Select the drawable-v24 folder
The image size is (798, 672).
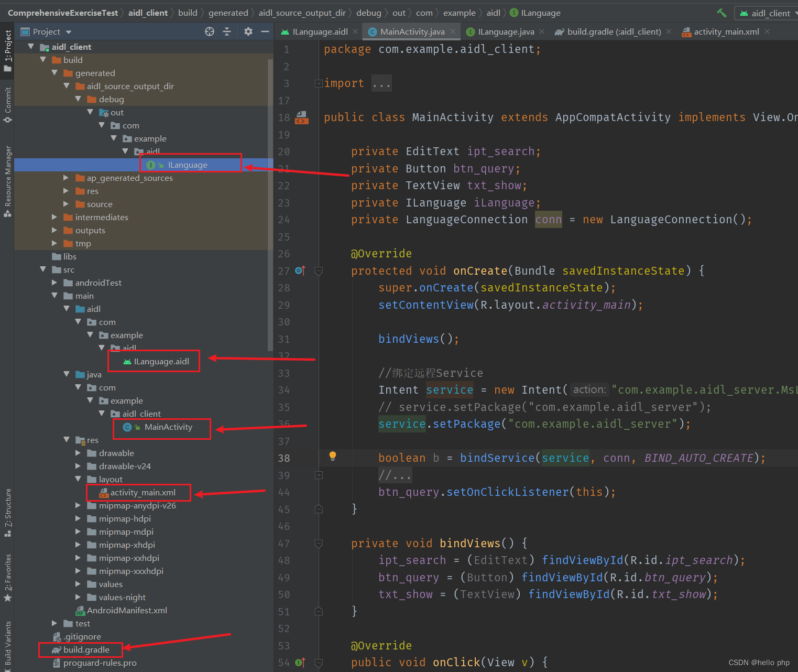pyautogui.click(x=125, y=466)
